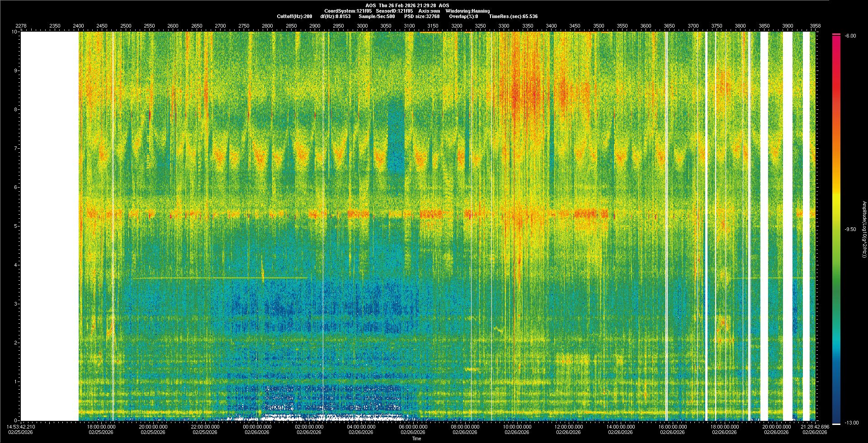Click the Time axis title at the bottom
The image size is (868, 443).
pyautogui.click(x=416, y=438)
